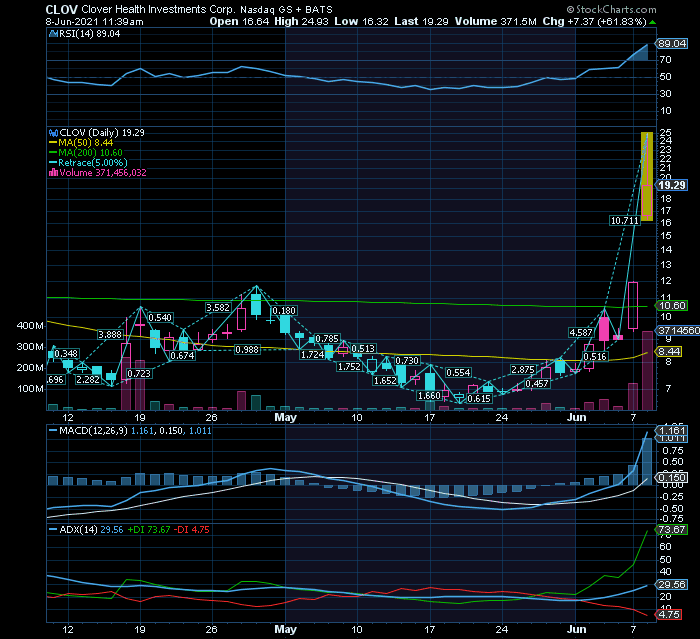Click the green 10.60 MA(200) axis tag
Image resolution: width=700 pixels, height=639 pixels.
tap(672, 306)
